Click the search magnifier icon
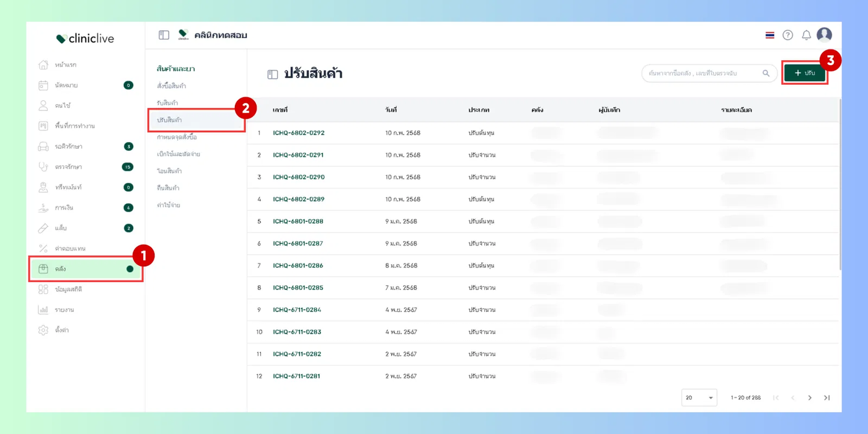The width and height of the screenshot is (868, 434). click(x=766, y=73)
